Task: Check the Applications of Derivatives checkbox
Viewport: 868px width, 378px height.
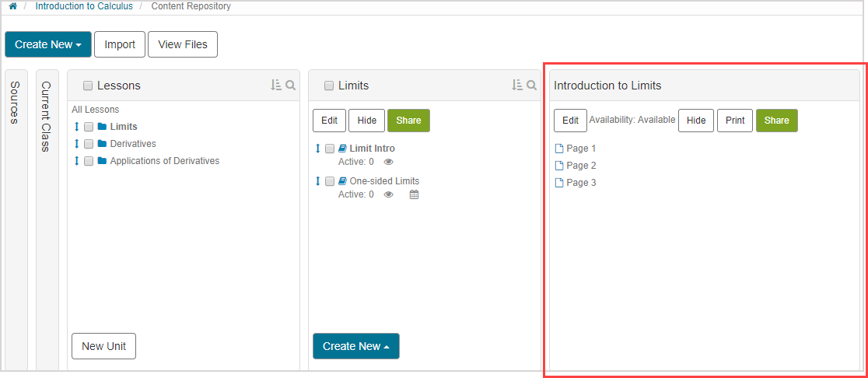Action: tap(89, 161)
